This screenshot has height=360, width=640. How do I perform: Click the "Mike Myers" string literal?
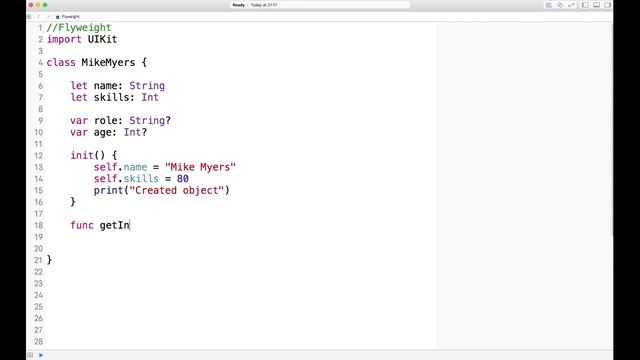200,167
